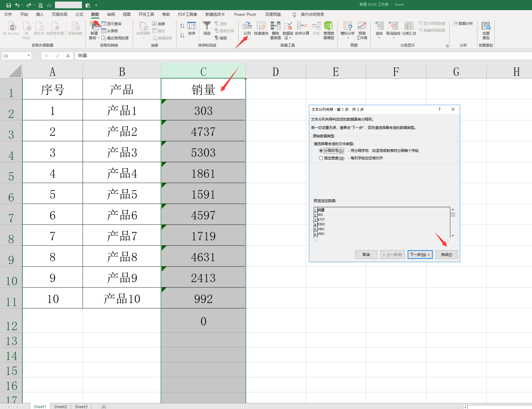Click Advanced filter (高级)
This screenshot has width=532, height=409.
click(x=221, y=38)
